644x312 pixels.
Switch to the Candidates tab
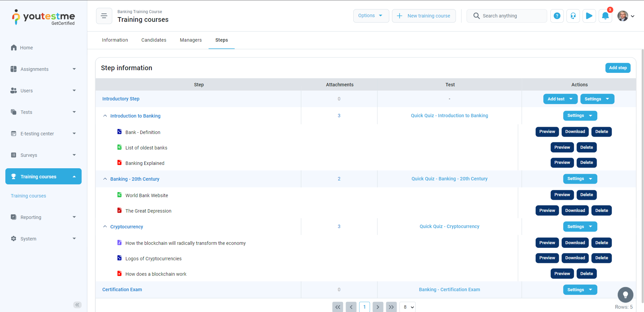coord(154,40)
